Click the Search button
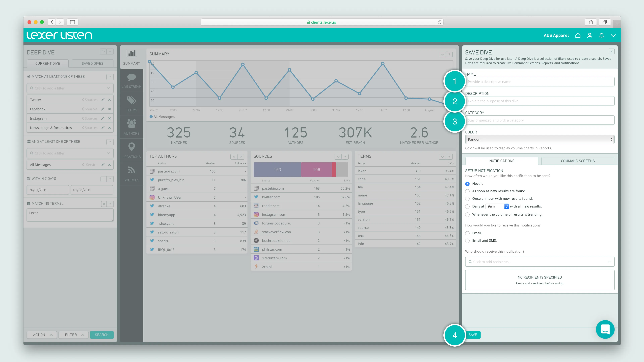 [102, 335]
